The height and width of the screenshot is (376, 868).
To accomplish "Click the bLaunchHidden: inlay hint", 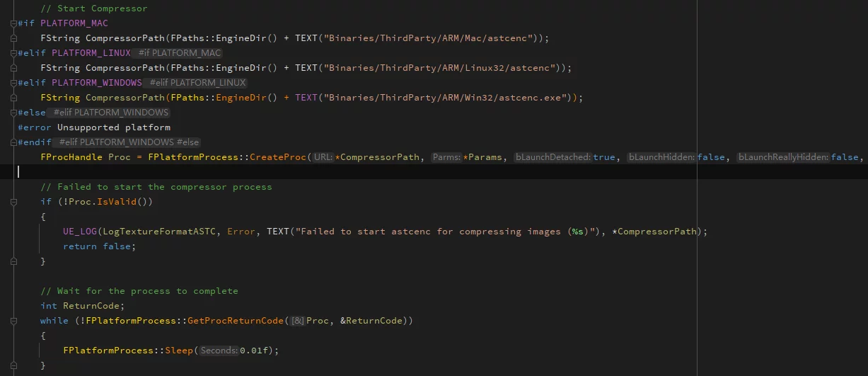I will 661,157.
